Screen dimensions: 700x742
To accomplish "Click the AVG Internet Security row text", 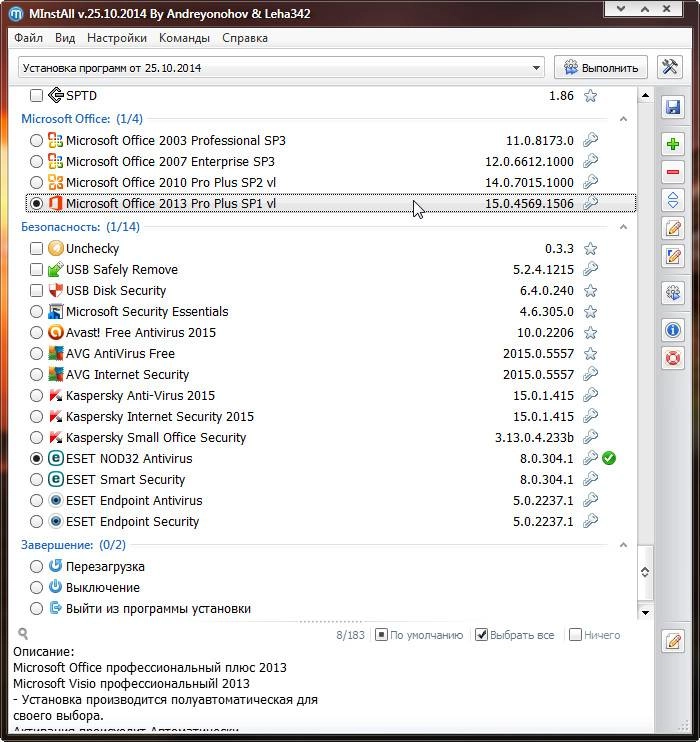I will coord(127,375).
